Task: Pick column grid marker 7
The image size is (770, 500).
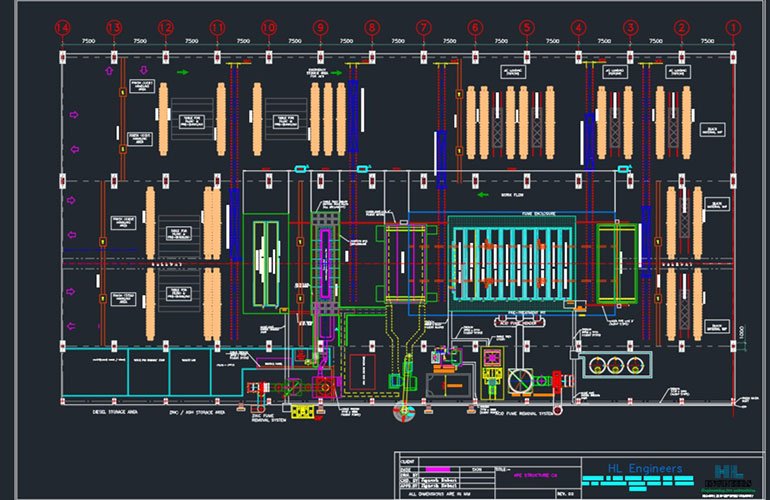Action: point(423,27)
